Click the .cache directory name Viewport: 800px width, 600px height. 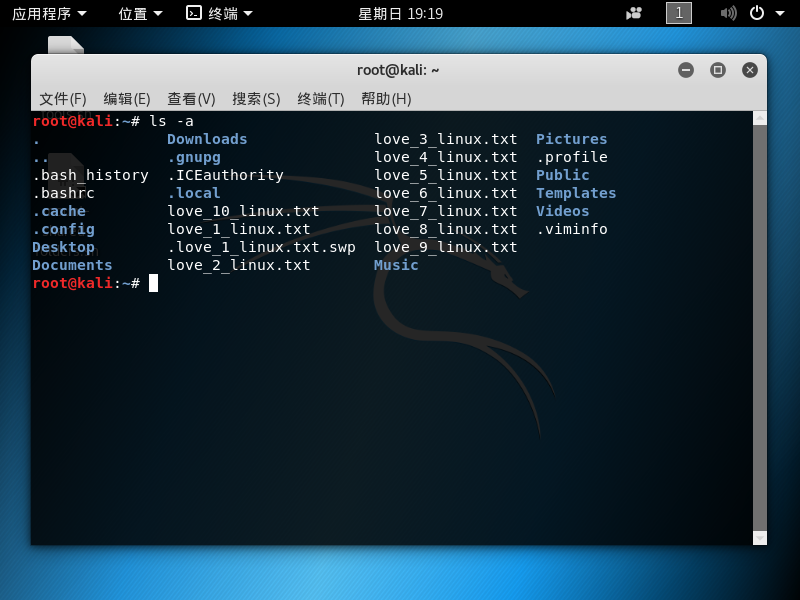coord(59,211)
